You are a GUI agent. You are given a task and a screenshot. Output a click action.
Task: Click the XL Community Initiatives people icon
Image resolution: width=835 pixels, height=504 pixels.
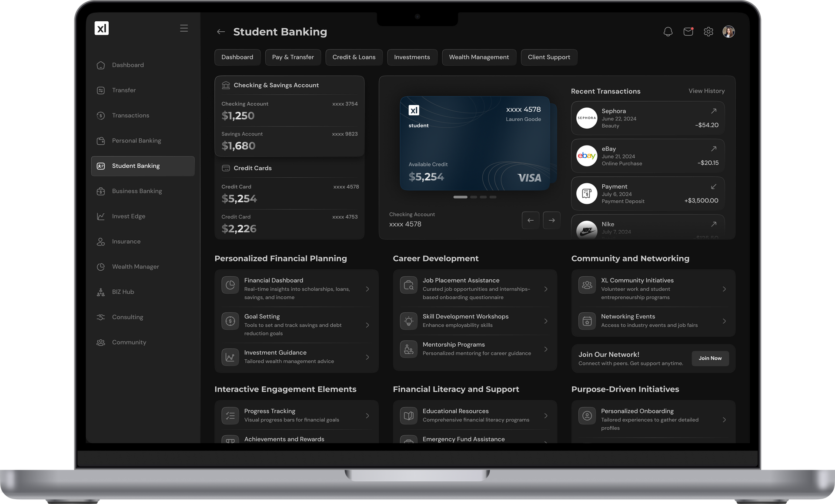587,285
